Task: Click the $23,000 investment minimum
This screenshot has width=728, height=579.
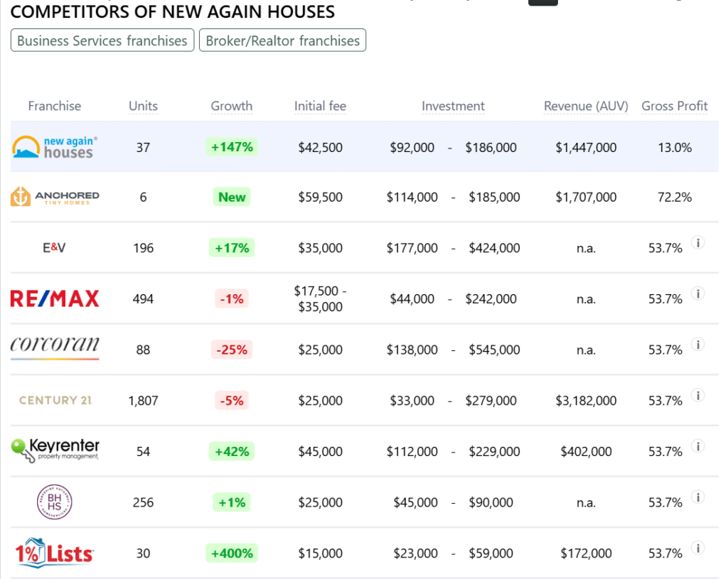Action: tap(415, 553)
